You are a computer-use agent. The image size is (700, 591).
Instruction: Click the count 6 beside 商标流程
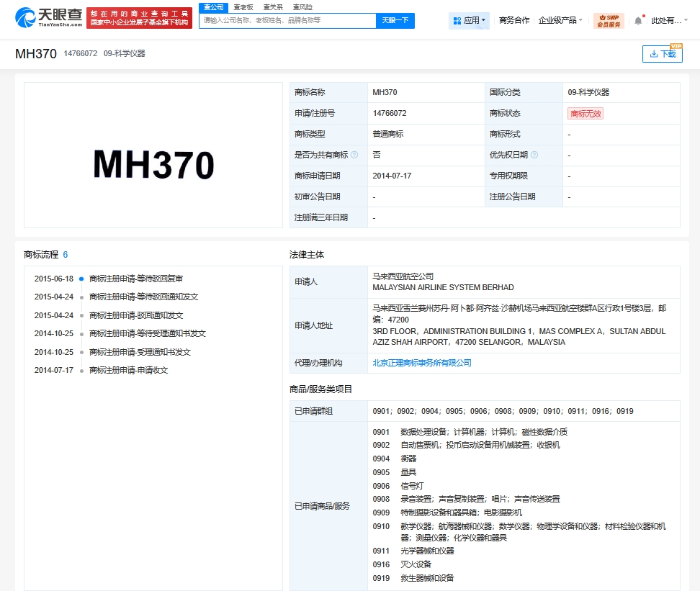pos(65,254)
